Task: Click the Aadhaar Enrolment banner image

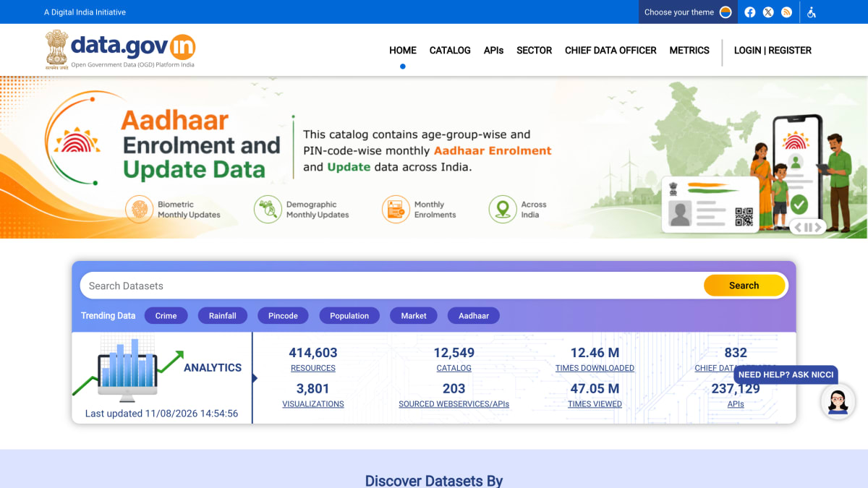Action: [x=434, y=157]
